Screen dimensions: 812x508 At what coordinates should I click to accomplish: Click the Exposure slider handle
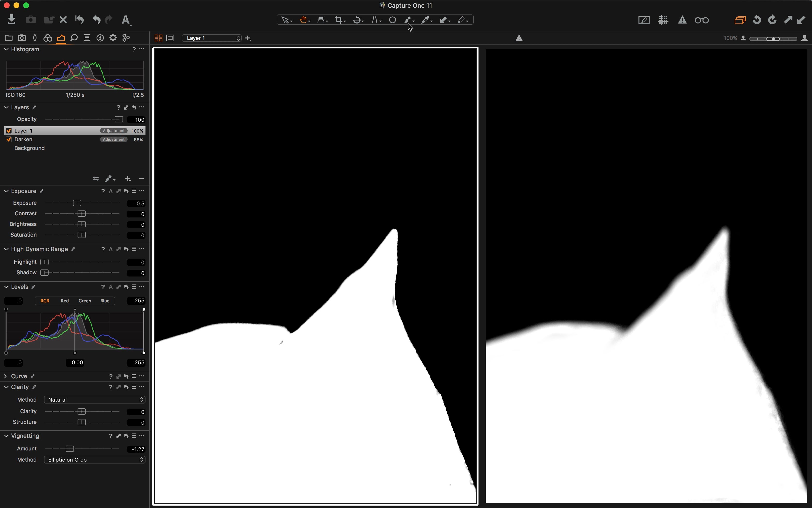(77, 203)
